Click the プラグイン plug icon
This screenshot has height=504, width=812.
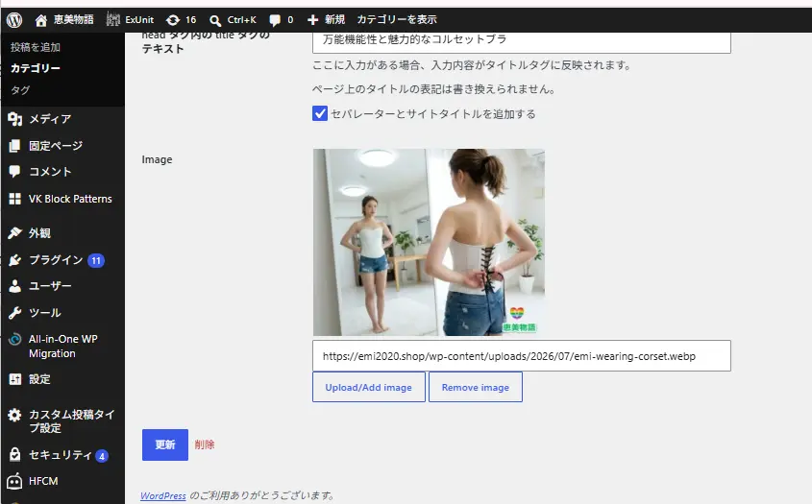[x=15, y=260]
